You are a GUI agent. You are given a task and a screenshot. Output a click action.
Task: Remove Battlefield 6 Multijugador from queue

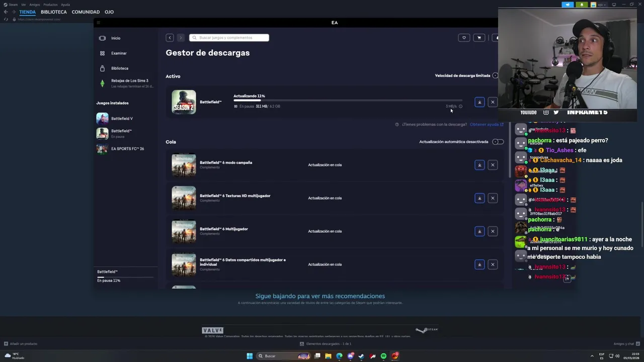pos(493,231)
